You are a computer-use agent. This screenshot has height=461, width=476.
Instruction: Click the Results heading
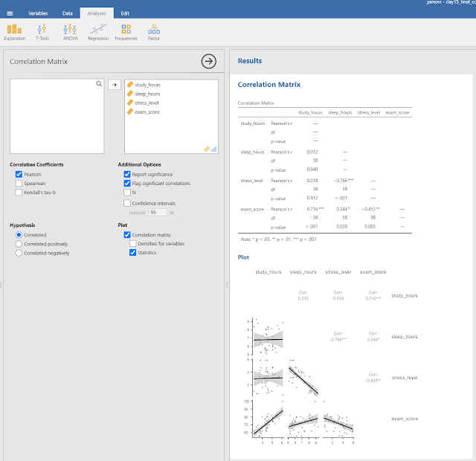250,61
